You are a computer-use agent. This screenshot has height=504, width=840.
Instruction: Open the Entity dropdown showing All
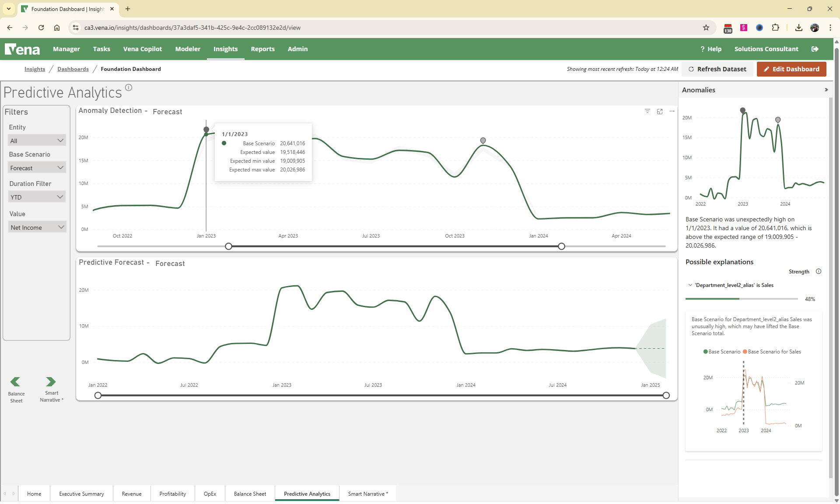point(37,140)
